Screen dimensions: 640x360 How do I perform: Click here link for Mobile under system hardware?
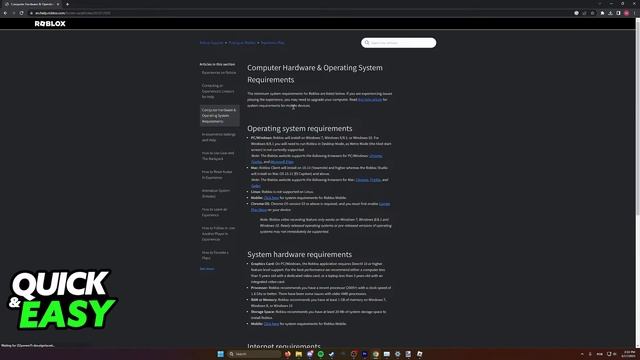pyautogui.click(x=271, y=324)
